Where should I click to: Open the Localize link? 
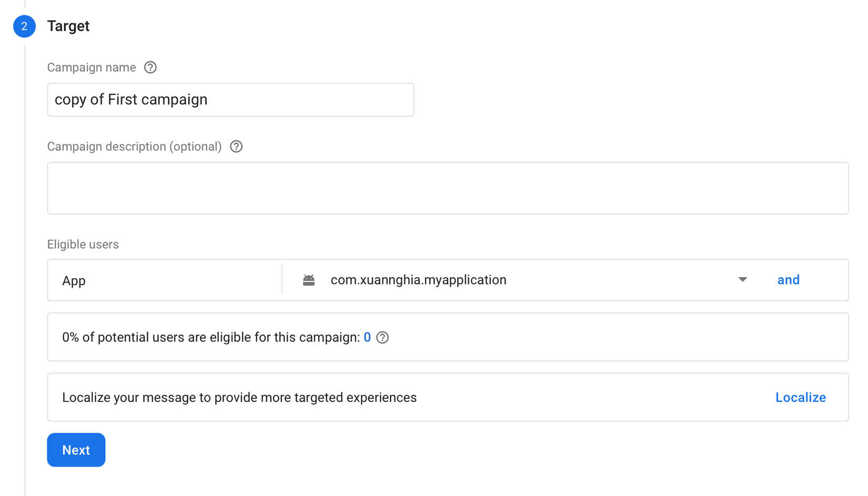(x=800, y=398)
